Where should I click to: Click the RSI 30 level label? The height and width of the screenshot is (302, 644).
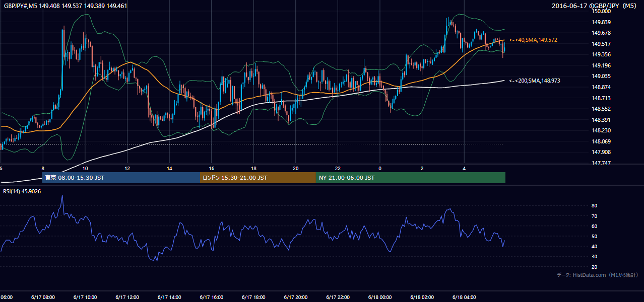(x=595, y=256)
